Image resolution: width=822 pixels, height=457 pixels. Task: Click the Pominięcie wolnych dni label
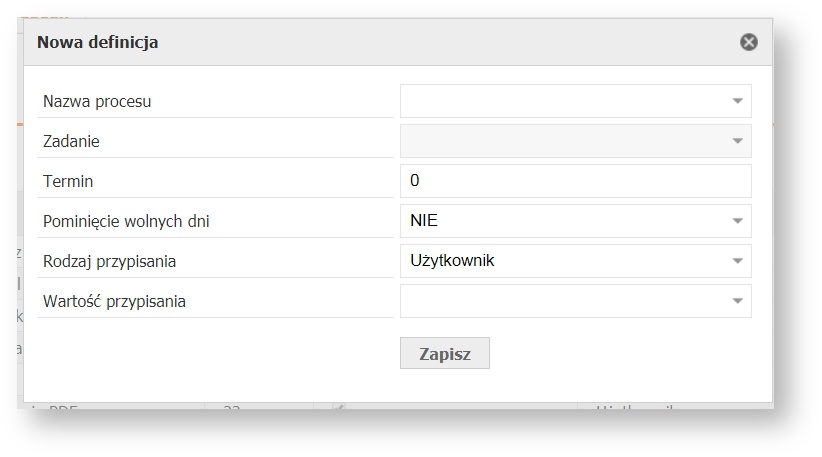(126, 221)
